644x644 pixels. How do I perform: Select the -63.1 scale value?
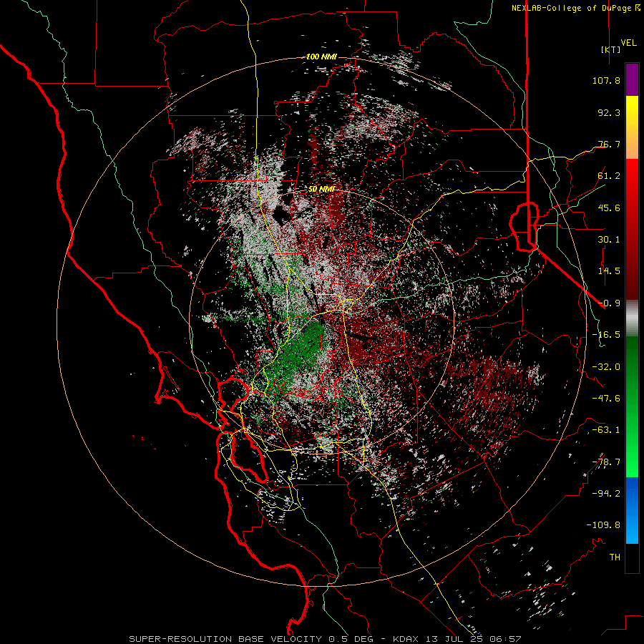click(x=606, y=430)
